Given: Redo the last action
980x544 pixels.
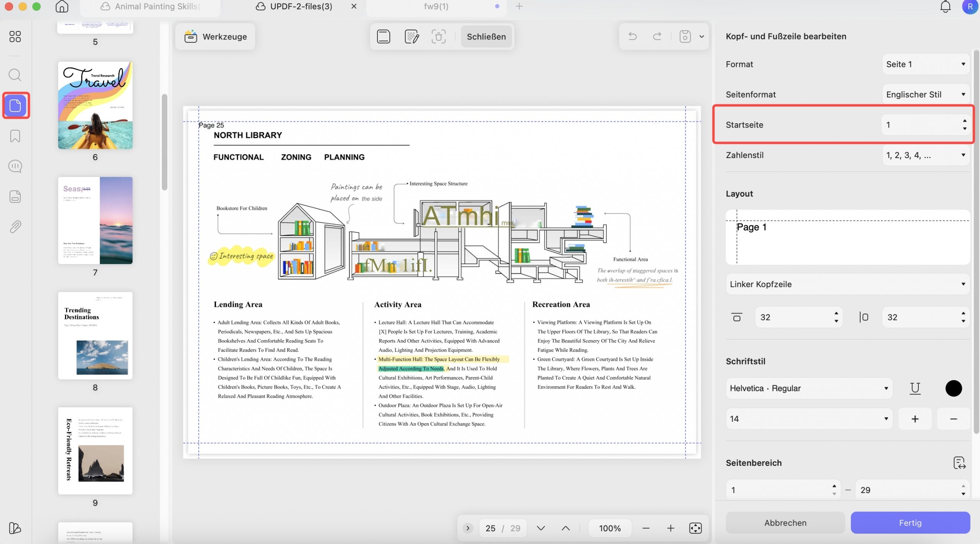Looking at the screenshot, I should [657, 36].
